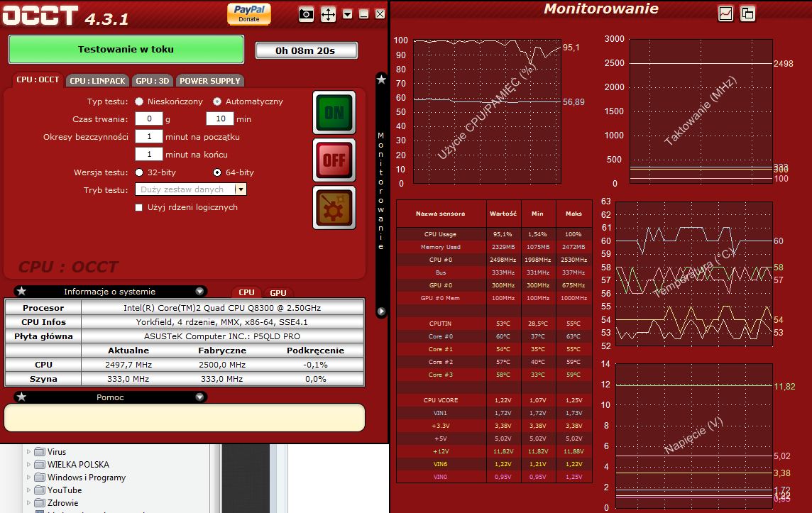The width and height of the screenshot is (812, 513).
Task: Click the star icon above the vertical Monitorowanie strip
Action: pos(381,79)
